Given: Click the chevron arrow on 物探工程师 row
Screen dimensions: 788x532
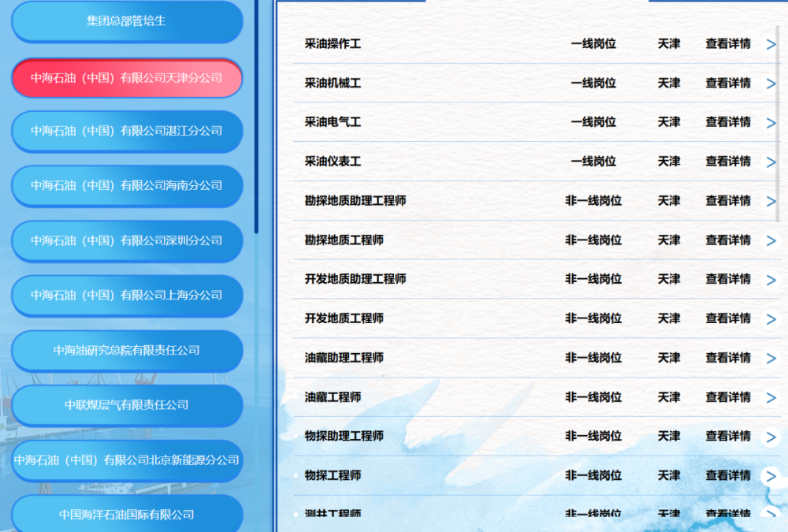Looking at the screenshot, I should click(771, 476).
